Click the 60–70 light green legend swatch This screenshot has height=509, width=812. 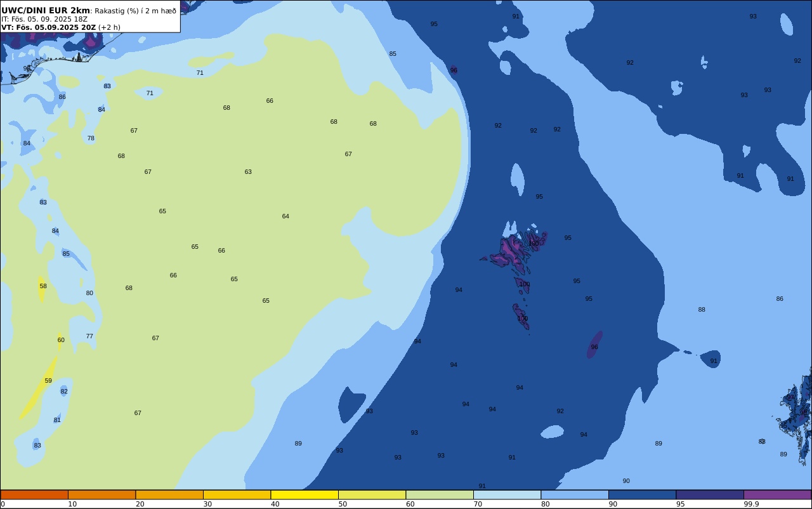tap(440, 494)
